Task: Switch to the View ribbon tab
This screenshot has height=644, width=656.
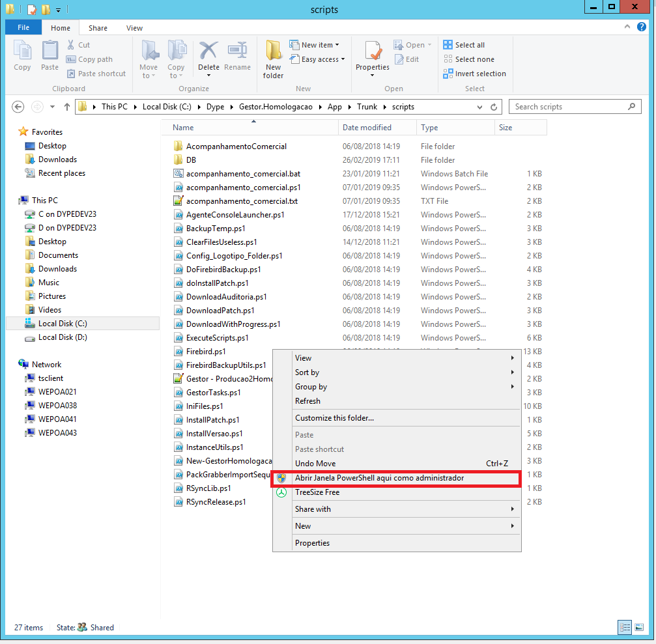Action: point(134,28)
